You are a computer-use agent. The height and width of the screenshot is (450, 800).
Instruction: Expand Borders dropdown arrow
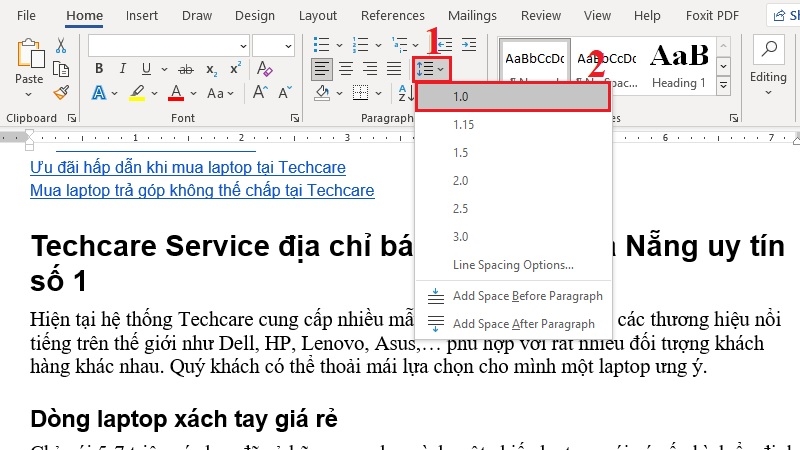click(378, 93)
